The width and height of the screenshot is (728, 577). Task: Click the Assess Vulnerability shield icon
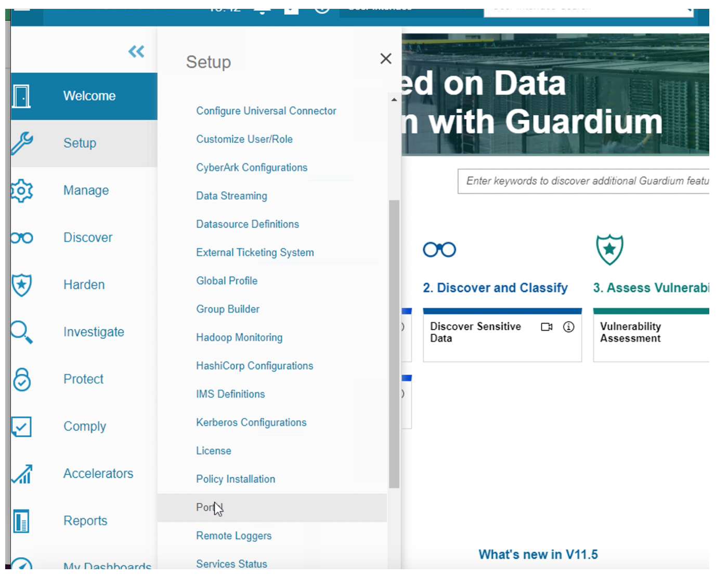click(609, 250)
